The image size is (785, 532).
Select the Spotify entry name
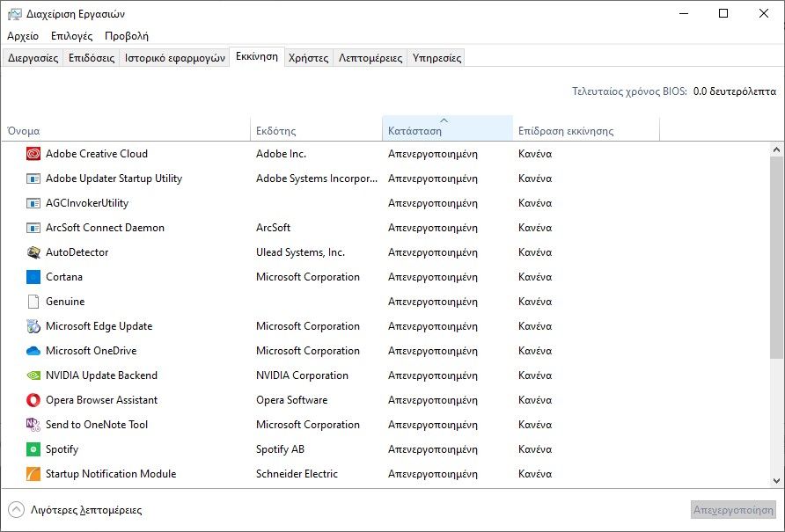(62, 449)
